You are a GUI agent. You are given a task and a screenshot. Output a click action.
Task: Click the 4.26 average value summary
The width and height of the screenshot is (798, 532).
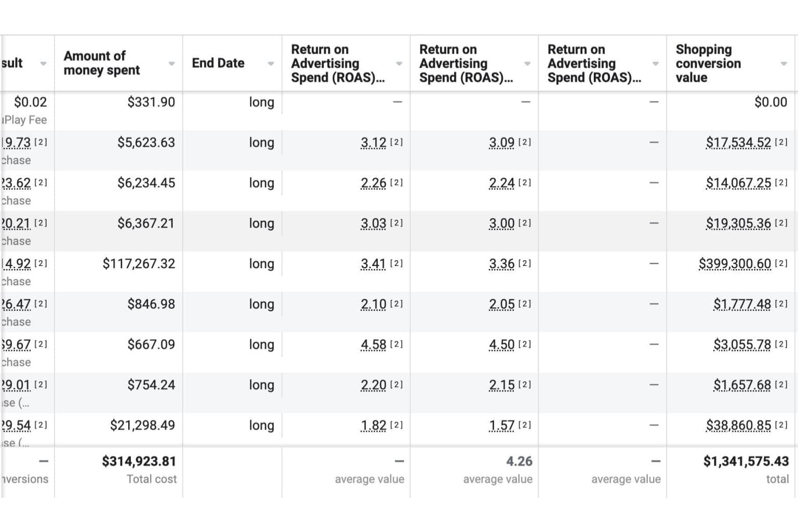tap(519, 461)
